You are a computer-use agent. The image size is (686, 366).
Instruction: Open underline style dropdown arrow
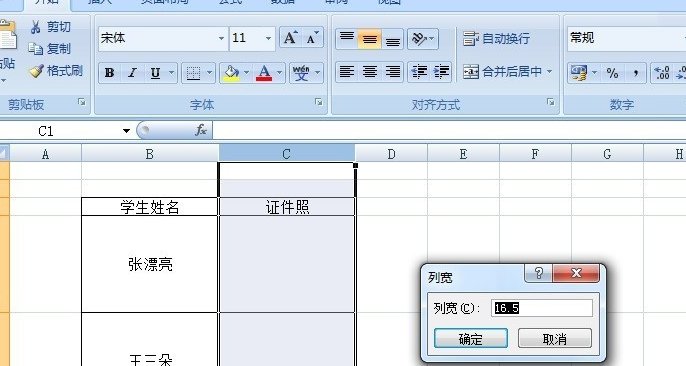click(172, 73)
